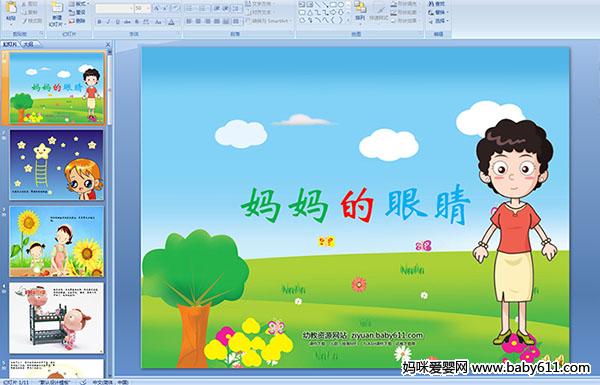Toggle Bold formatting in the font group
600x385 pixels.
click(x=99, y=22)
